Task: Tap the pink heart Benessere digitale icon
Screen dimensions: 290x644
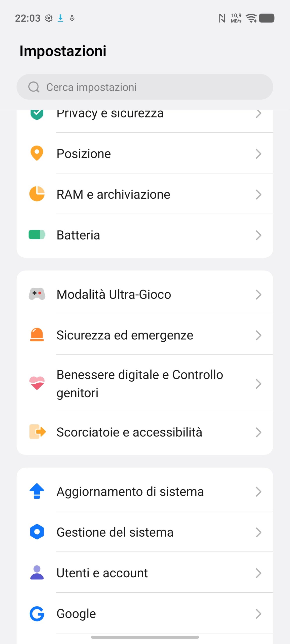Action: [x=37, y=383]
